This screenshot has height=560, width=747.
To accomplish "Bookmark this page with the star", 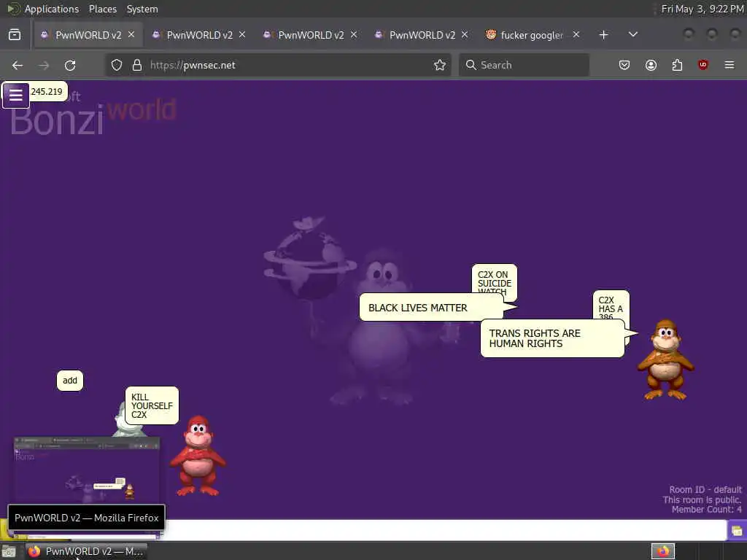I will point(440,65).
